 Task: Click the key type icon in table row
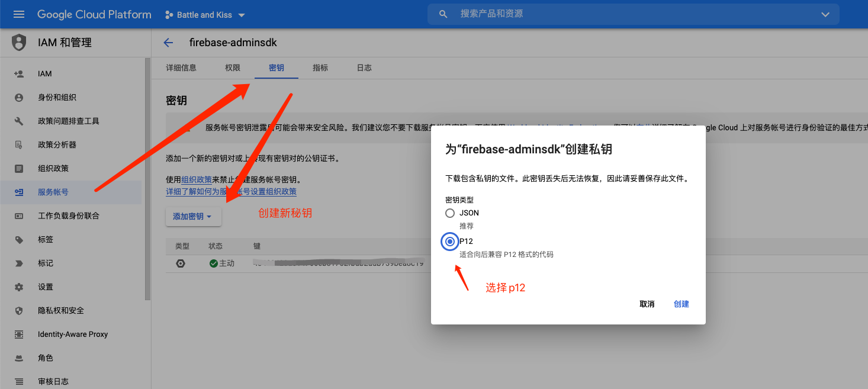coord(181,263)
